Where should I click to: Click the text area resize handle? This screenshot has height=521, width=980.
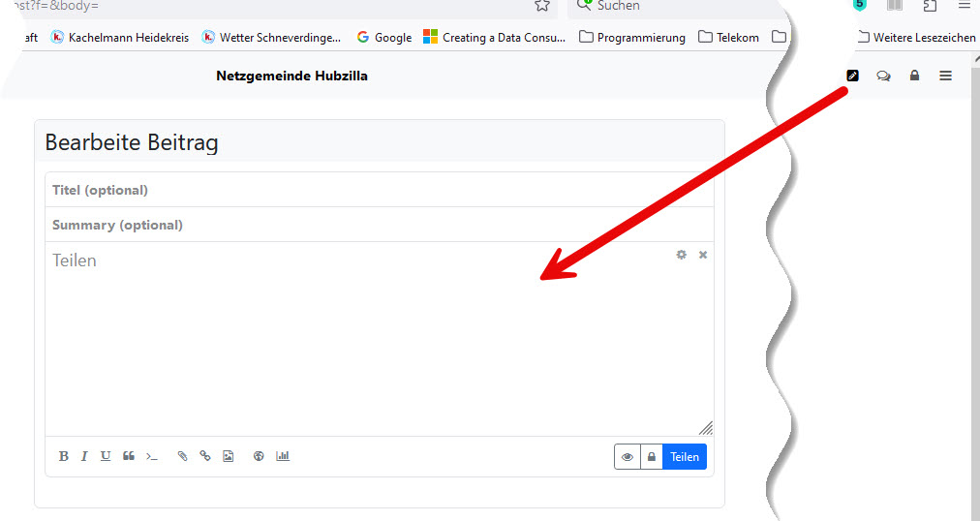pyautogui.click(x=706, y=428)
